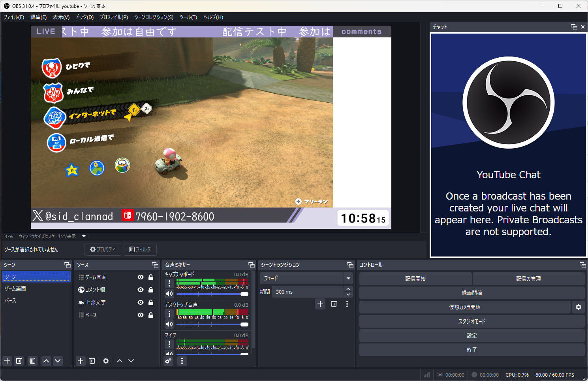Open the シーンコレクション menu
588x381 pixels.
(x=154, y=17)
